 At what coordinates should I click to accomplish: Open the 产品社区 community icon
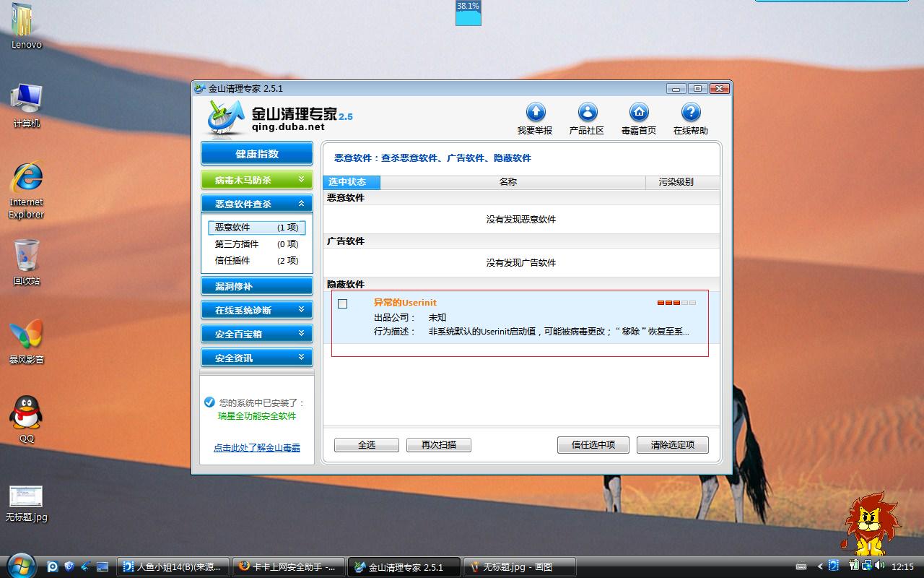(x=588, y=113)
